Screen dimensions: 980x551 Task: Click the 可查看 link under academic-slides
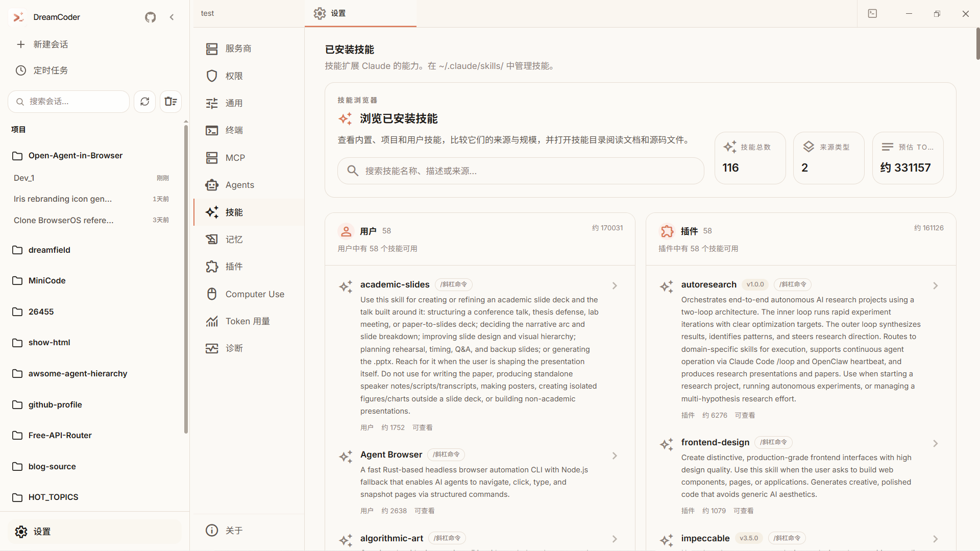422,428
